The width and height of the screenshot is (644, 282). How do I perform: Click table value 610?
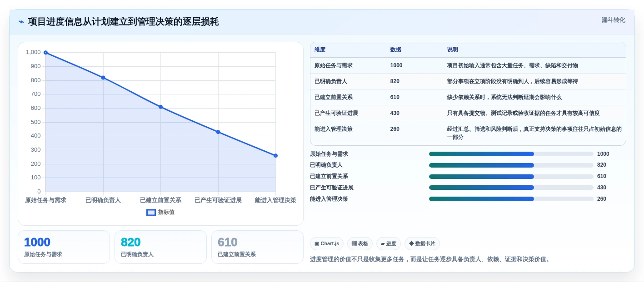pyautogui.click(x=395, y=97)
